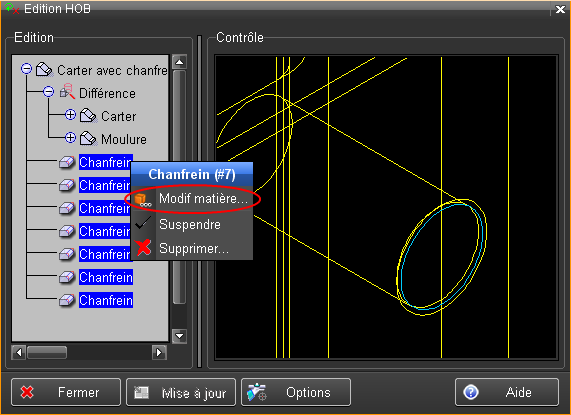The height and width of the screenshot is (415, 571).
Task: Click the horizontal scrollbar right arrow
Action: pyautogui.click(x=159, y=352)
